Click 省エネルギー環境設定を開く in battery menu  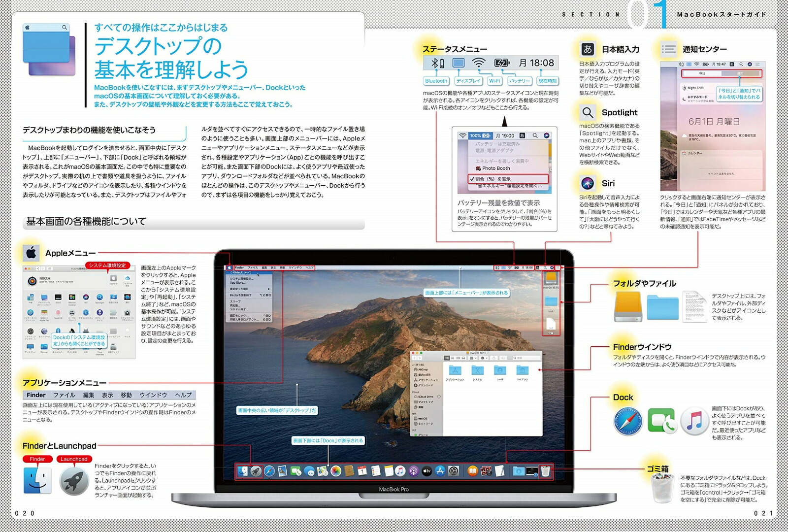coord(509,186)
